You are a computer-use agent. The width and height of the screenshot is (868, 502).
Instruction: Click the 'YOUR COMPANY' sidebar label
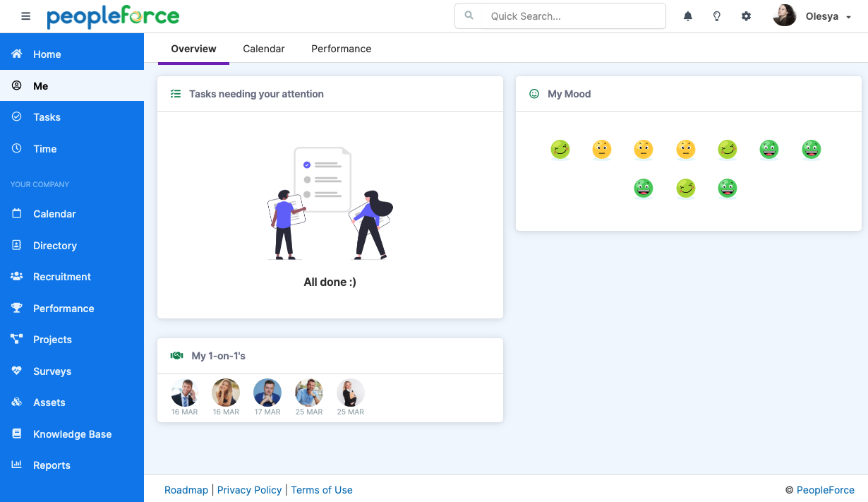tap(40, 184)
